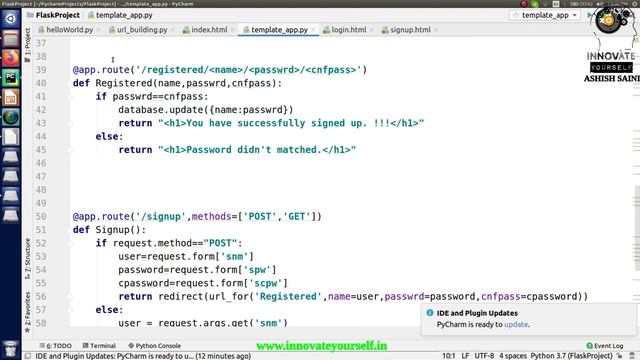Click the update link in notification
The height and width of the screenshot is (360, 640).
pos(516,324)
